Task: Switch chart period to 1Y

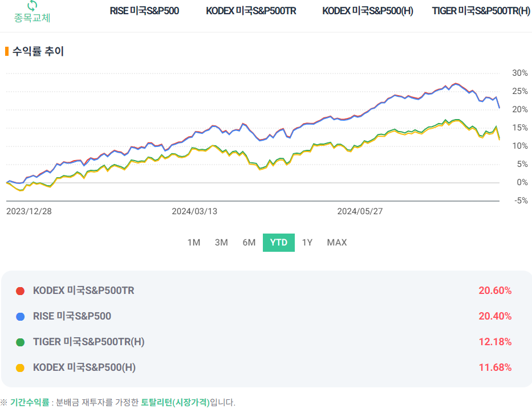Action: click(307, 243)
